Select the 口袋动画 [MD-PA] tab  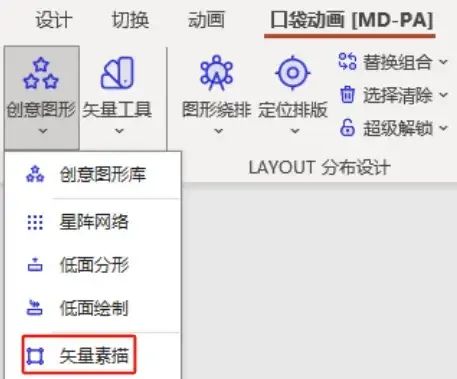pos(351,20)
